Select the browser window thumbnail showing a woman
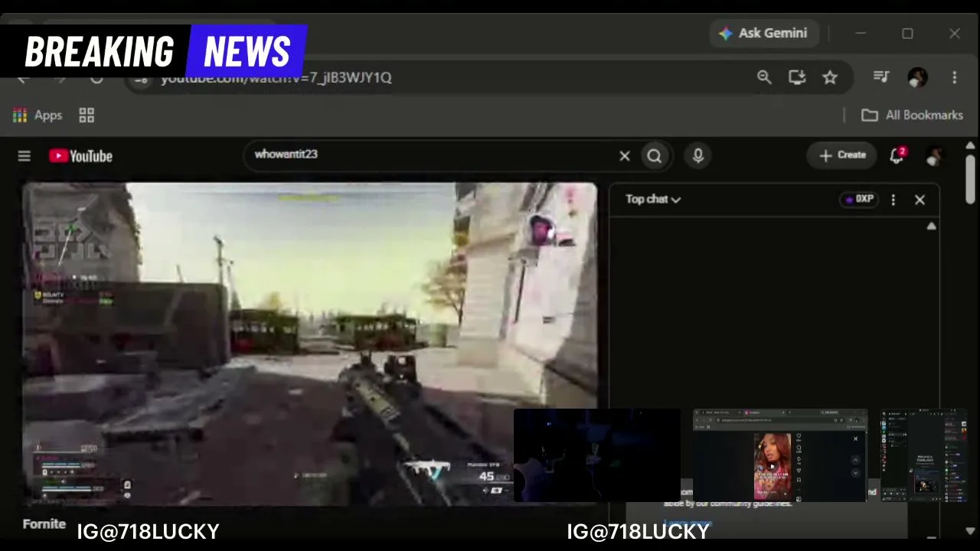This screenshot has width=980, height=551. coord(779,455)
